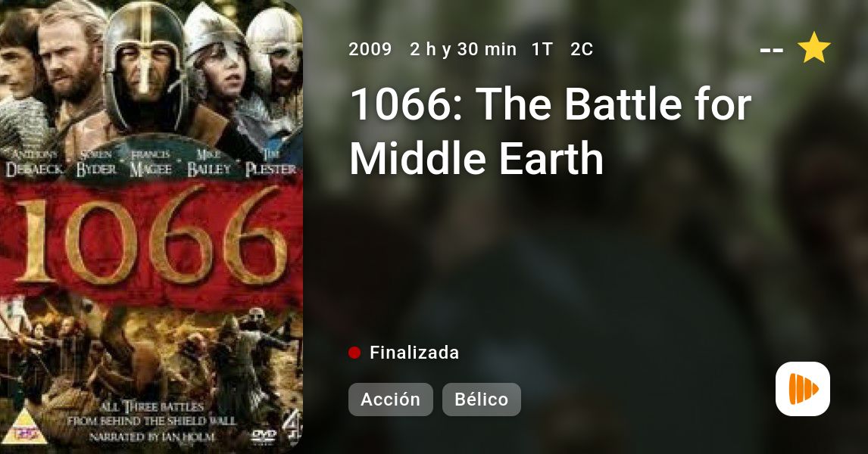Click the 1T seasons count
The height and width of the screenshot is (454, 868).
point(542,49)
